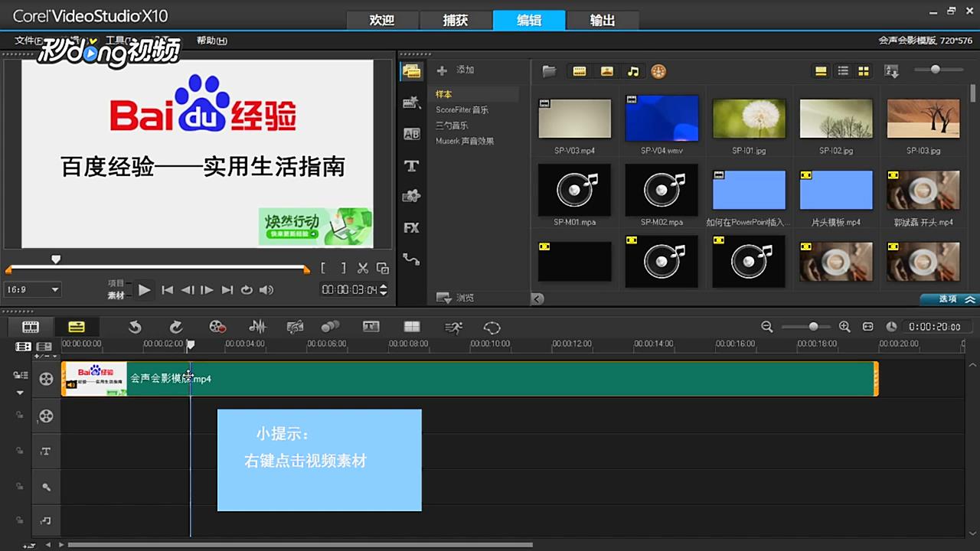Screen dimensions: 980x551
Task: Open the Instant Project templates icon
Action: point(411,103)
